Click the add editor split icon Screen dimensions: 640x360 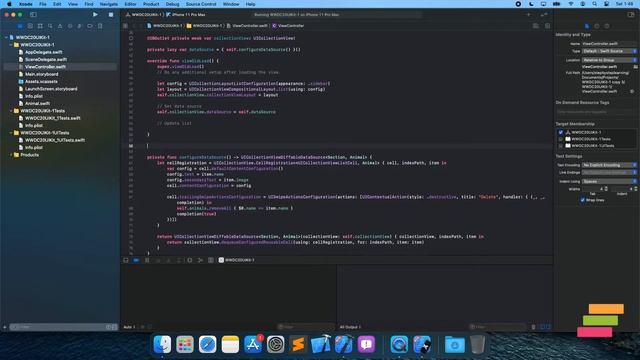click(547, 26)
